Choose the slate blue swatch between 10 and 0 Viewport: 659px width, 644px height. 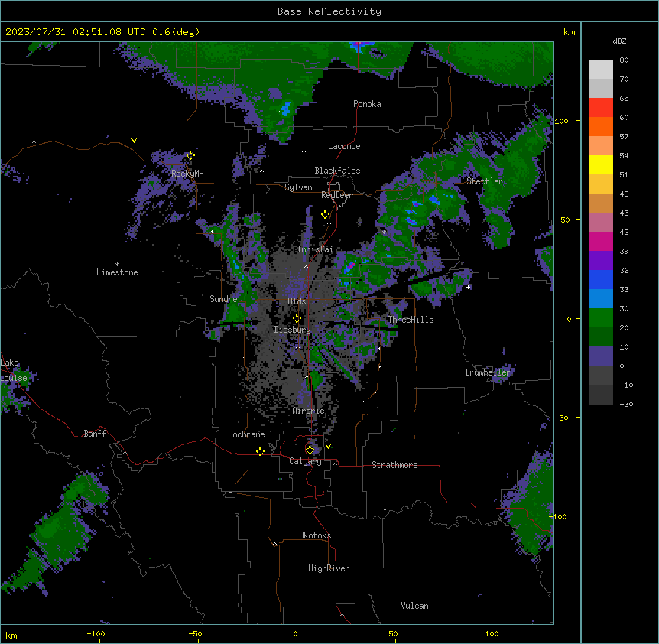(601, 356)
